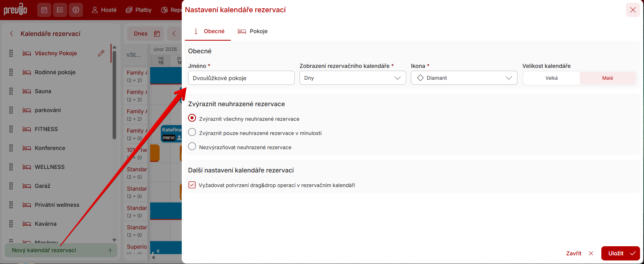The width and height of the screenshot is (644, 264).
Task: Open the Platby menu
Action: 139,10
